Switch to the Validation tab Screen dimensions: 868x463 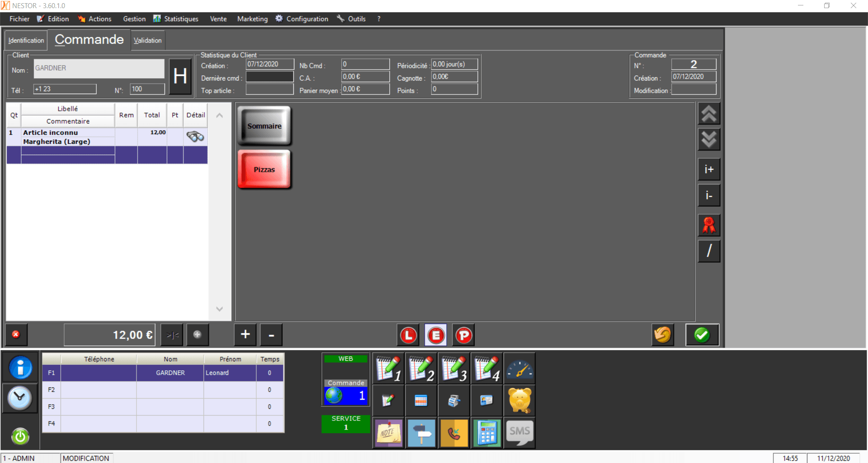click(147, 40)
